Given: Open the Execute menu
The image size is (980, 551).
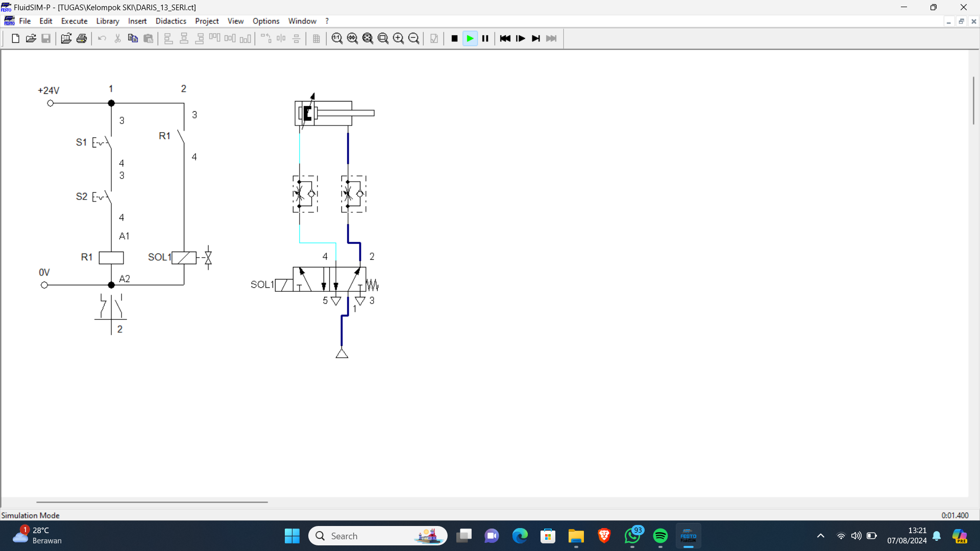Looking at the screenshot, I should (74, 21).
